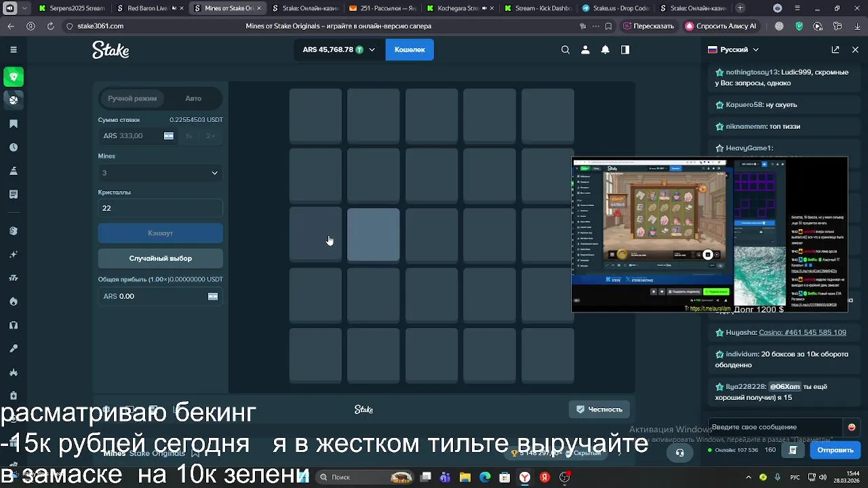Viewport: 868px width, 488px height.
Task: Open the Stake hamburger menu
Action: coord(13,49)
